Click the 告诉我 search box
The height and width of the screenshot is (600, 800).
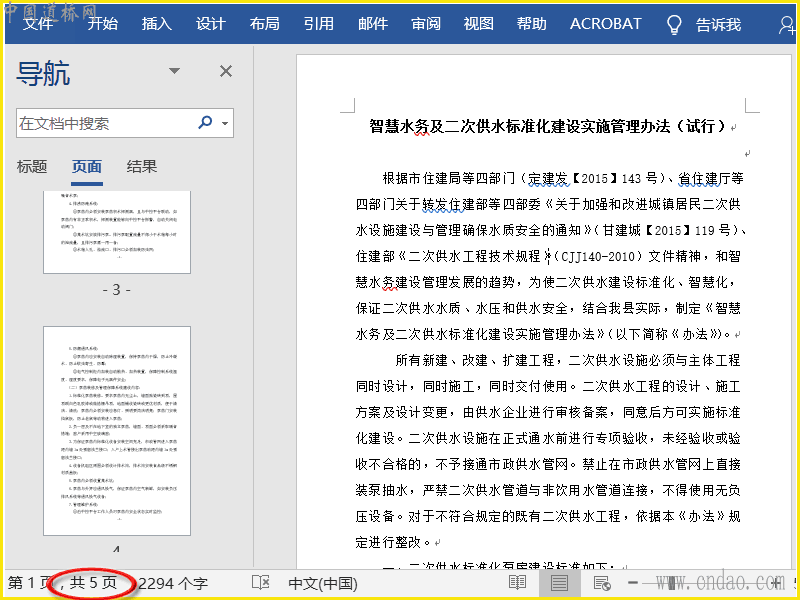point(718,24)
